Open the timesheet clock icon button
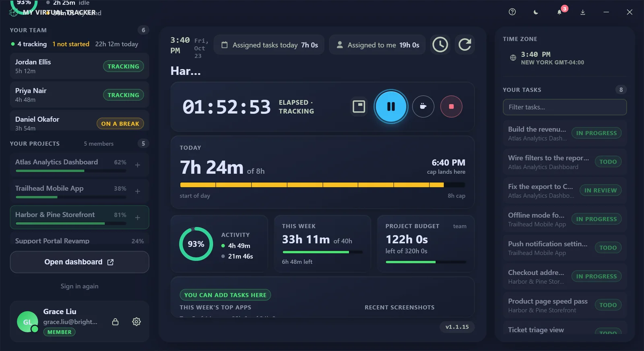This screenshot has width=644, height=351. click(440, 45)
